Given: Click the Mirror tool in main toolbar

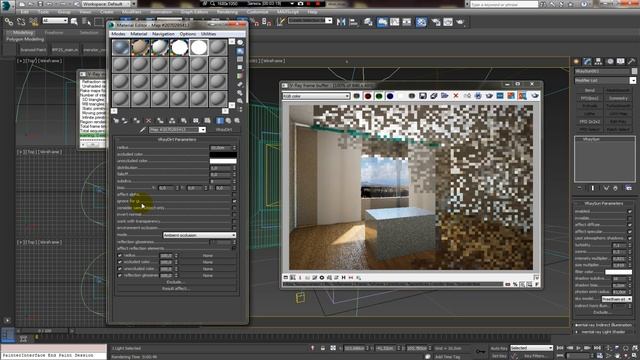Looking at the screenshot, I should coord(341,22).
